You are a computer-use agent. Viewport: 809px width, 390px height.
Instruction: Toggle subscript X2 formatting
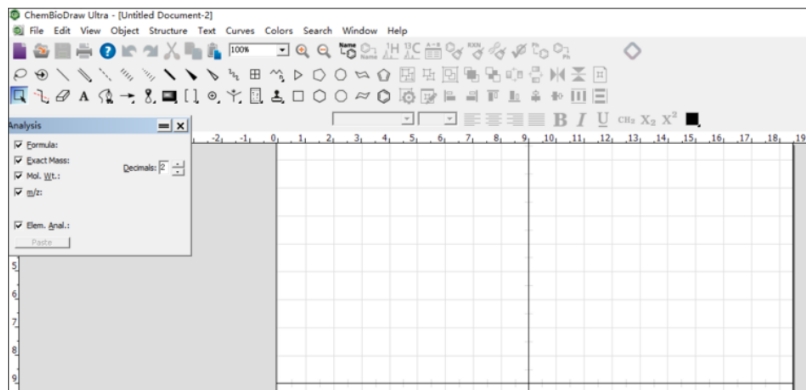648,120
